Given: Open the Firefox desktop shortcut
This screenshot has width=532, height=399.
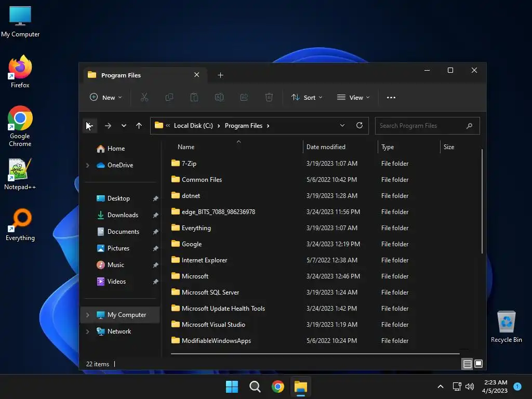Looking at the screenshot, I should click(x=20, y=72).
